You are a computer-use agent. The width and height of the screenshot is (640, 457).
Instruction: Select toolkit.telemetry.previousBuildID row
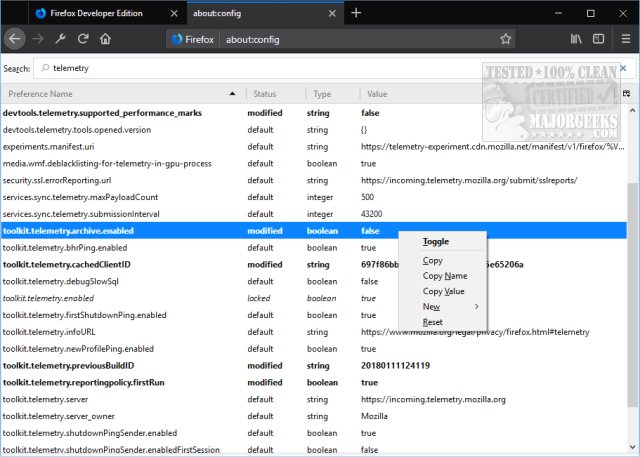click(313, 366)
